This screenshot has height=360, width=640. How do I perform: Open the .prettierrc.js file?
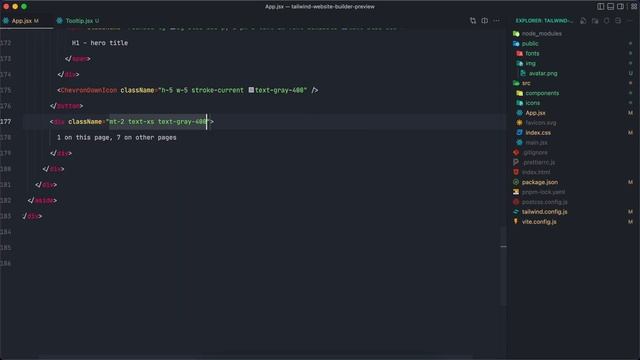[539, 162]
